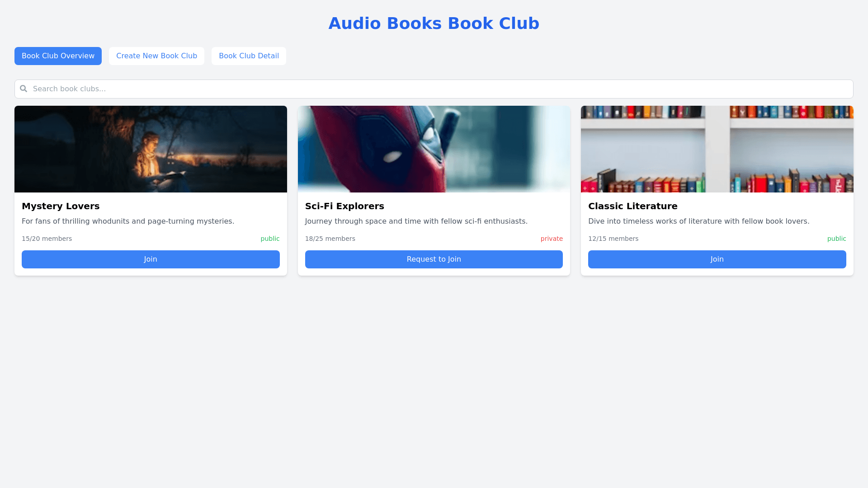This screenshot has width=868, height=488.
Task: Join the Classic Literature club
Action: pyautogui.click(x=717, y=259)
